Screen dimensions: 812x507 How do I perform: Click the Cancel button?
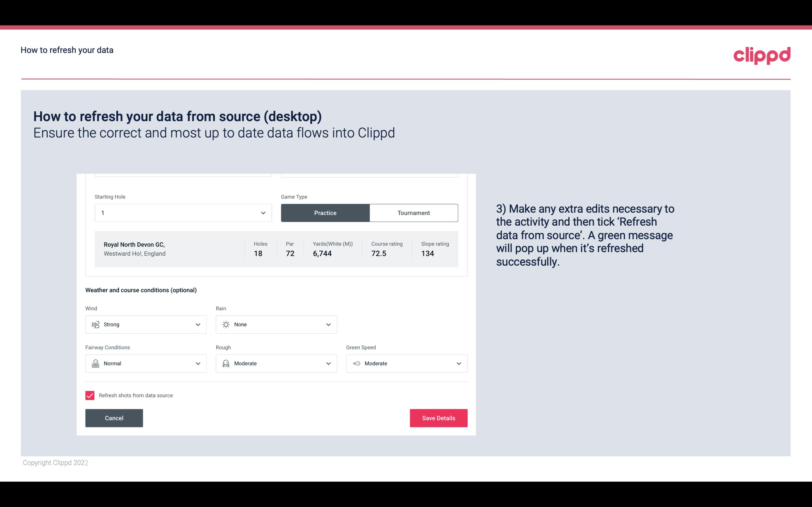[114, 418]
